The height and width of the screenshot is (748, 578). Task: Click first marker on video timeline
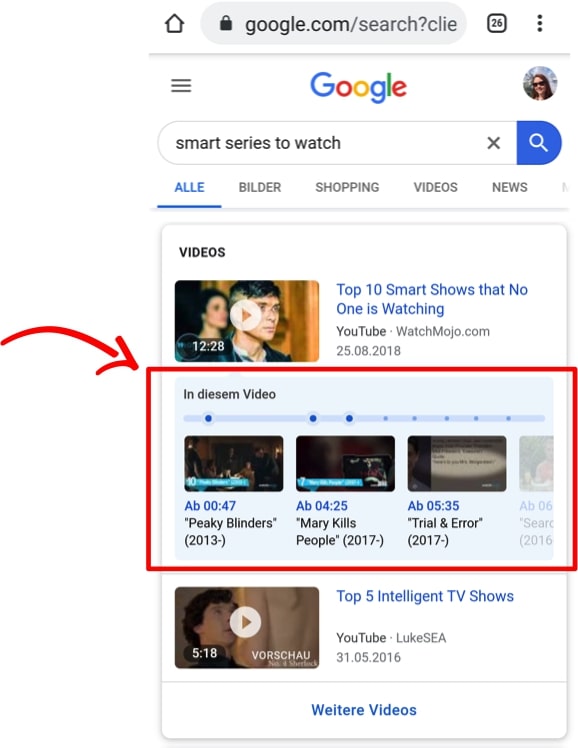tap(208, 418)
